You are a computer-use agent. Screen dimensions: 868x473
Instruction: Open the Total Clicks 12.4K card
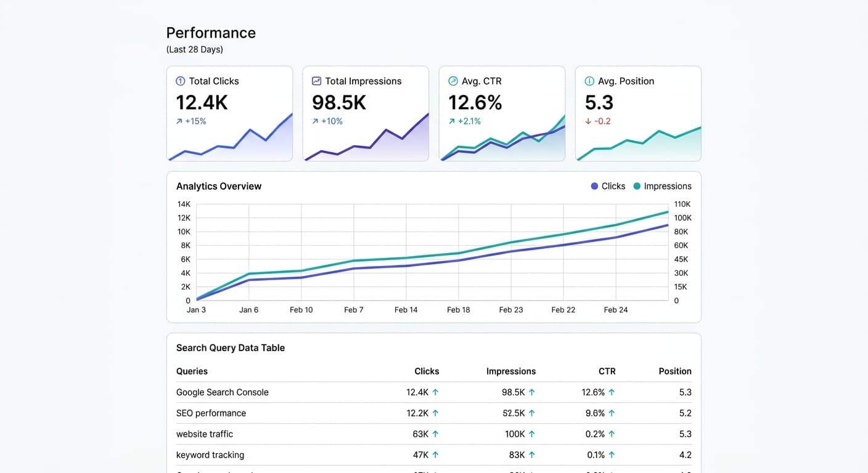click(x=229, y=114)
